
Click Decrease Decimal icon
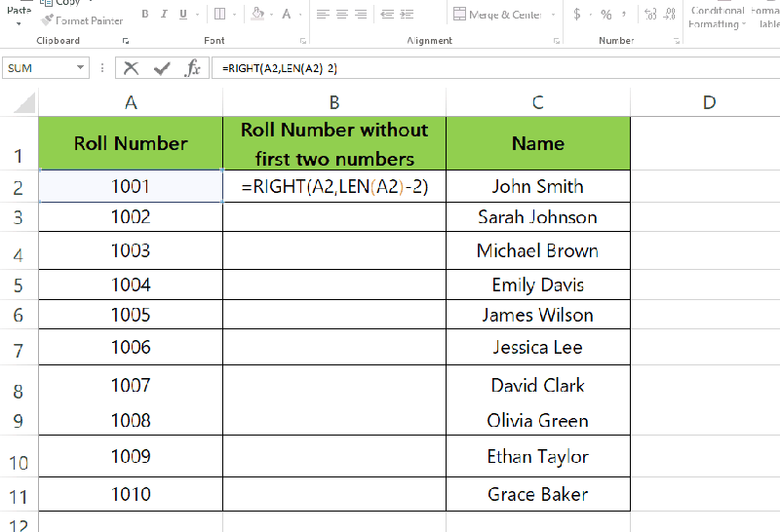coord(670,14)
